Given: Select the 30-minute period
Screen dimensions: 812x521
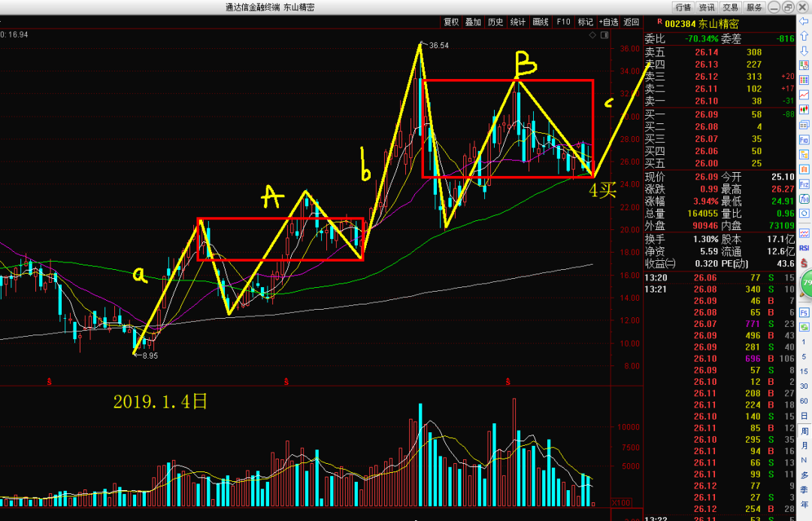Looking at the screenshot, I should [x=804, y=386].
